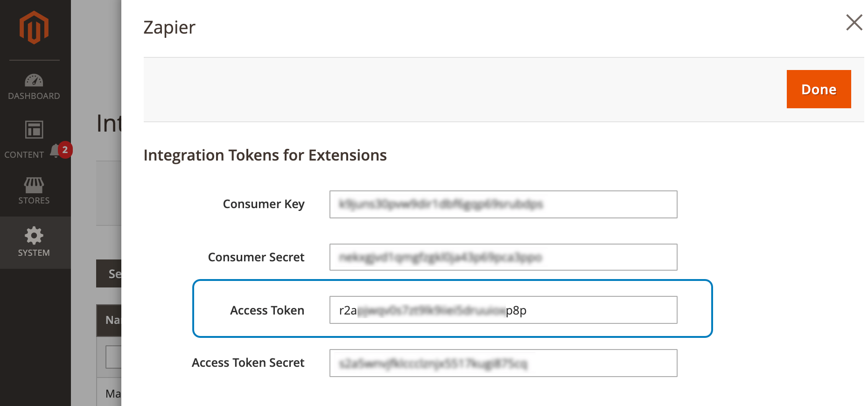Open the Stores section in sidebar
The height and width of the screenshot is (406, 868).
[34, 190]
